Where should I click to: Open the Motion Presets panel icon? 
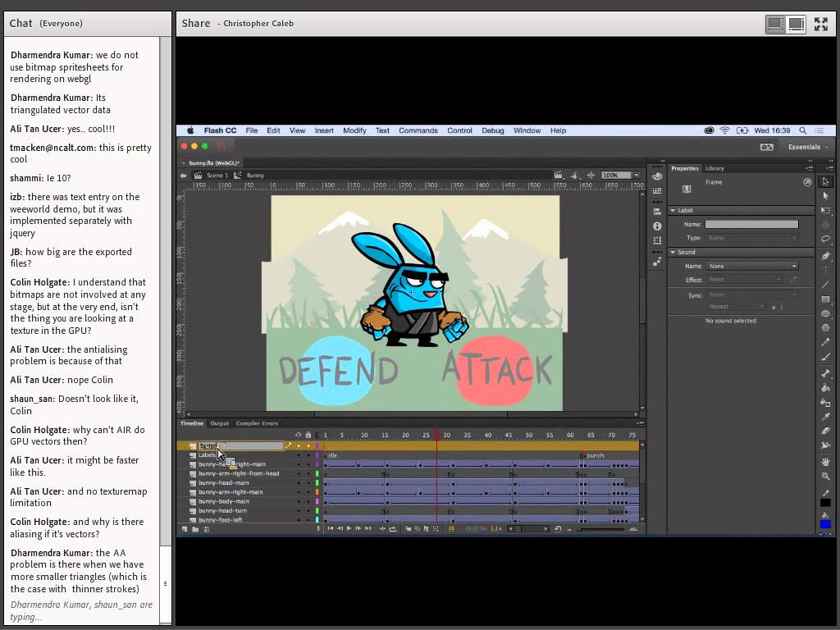click(657, 262)
